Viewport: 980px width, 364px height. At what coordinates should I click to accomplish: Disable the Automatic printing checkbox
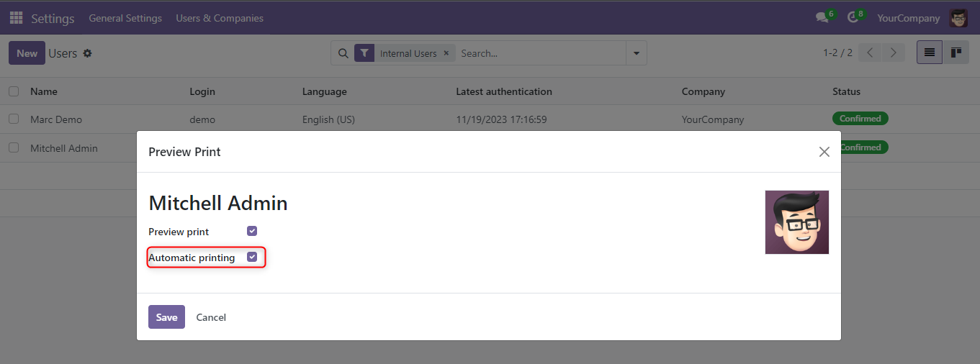[x=252, y=257]
